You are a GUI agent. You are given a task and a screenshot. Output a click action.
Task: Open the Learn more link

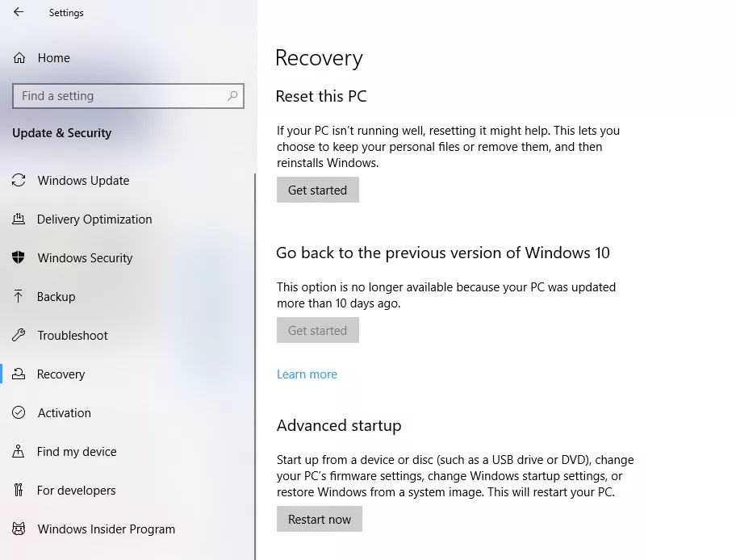(x=307, y=374)
